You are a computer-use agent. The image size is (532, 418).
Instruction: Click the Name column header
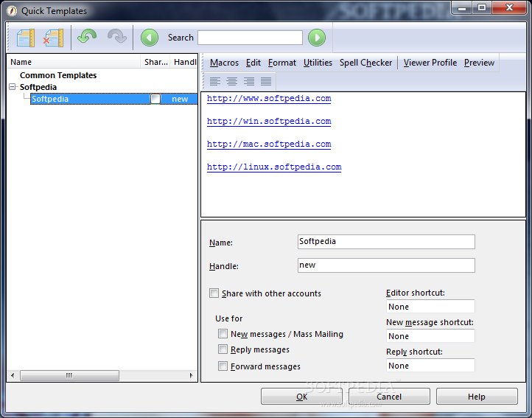click(x=74, y=62)
